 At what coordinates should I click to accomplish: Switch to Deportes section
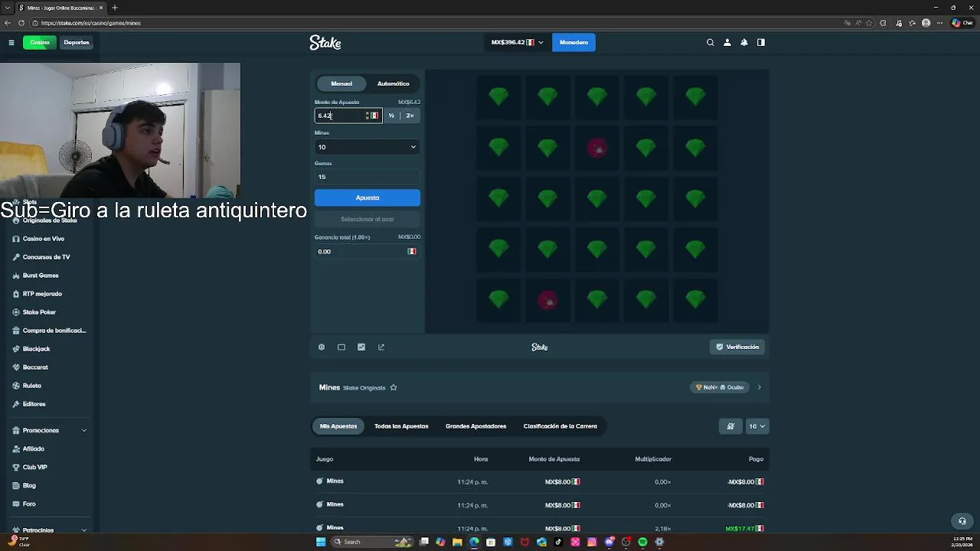77,42
